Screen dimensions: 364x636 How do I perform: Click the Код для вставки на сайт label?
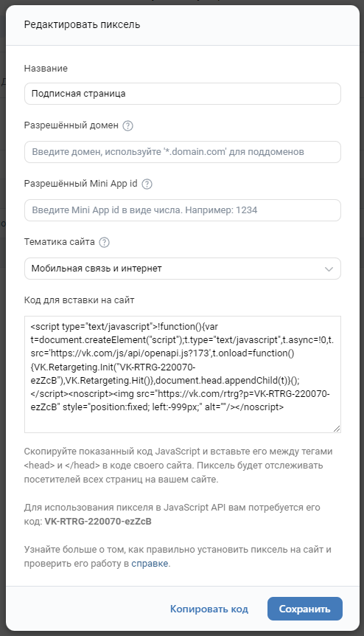click(79, 300)
